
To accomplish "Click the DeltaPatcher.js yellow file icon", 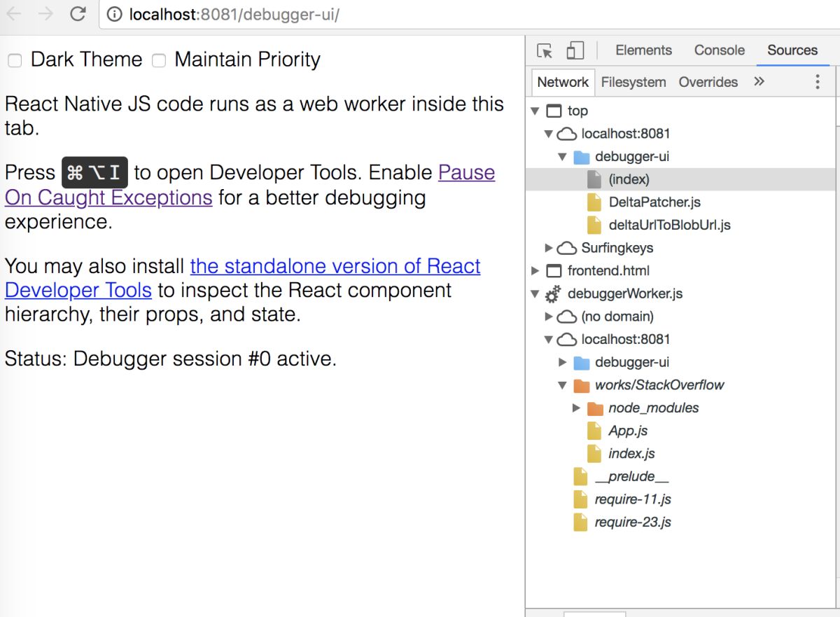I will click(594, 202).
